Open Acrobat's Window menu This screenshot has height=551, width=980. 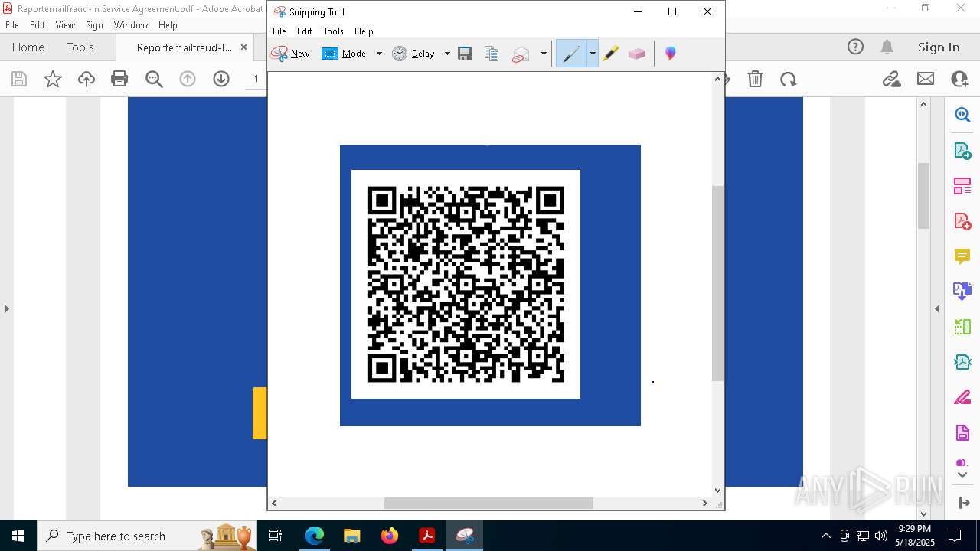(131, 25)
